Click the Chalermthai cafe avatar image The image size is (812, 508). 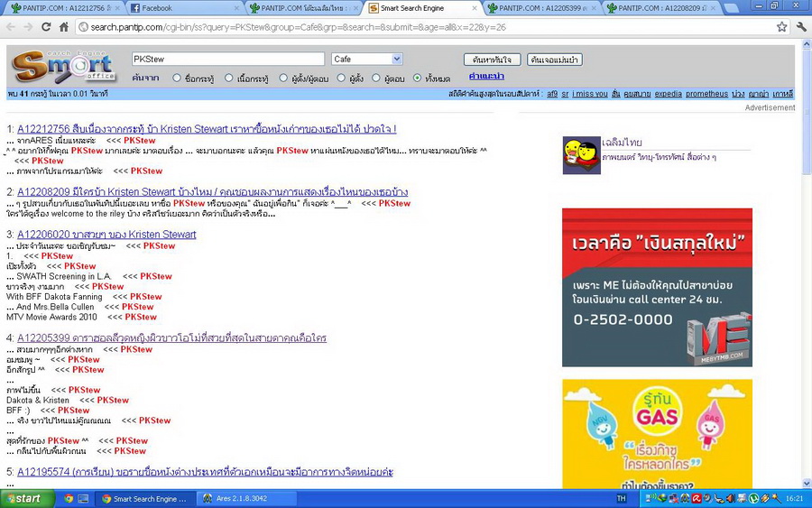[582, 155]
